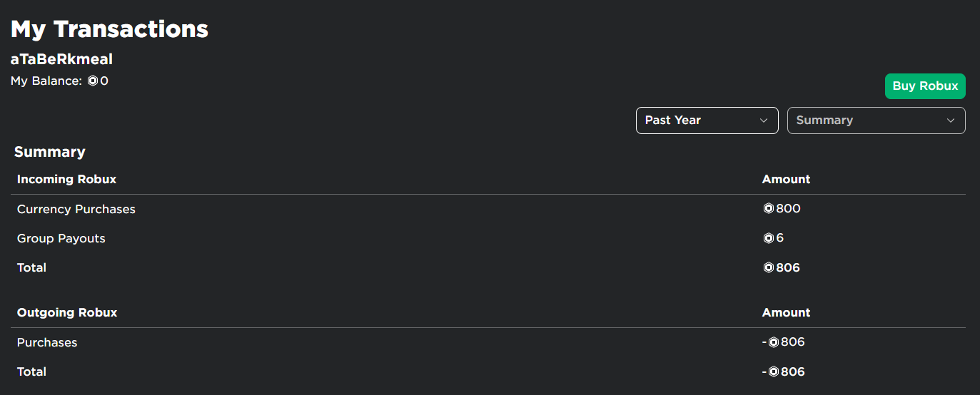Click the Robux icon in Outgoing Total row
The width and height of the screenshot is (980, 395).
773,372
